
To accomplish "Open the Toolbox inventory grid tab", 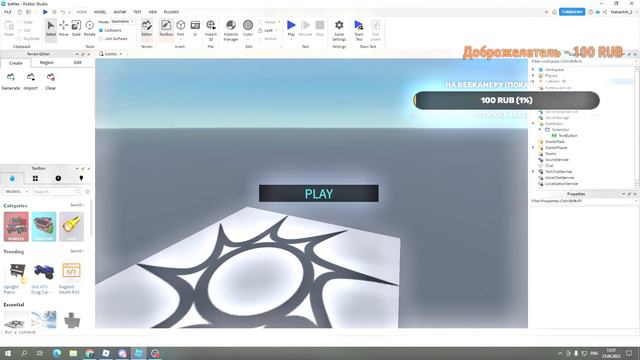I will [x=36, y=178].
